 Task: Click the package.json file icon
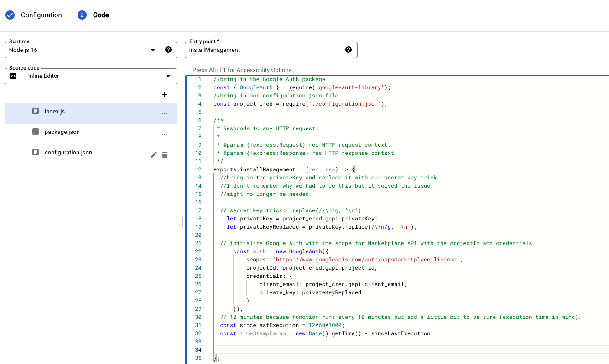(36, 132)
